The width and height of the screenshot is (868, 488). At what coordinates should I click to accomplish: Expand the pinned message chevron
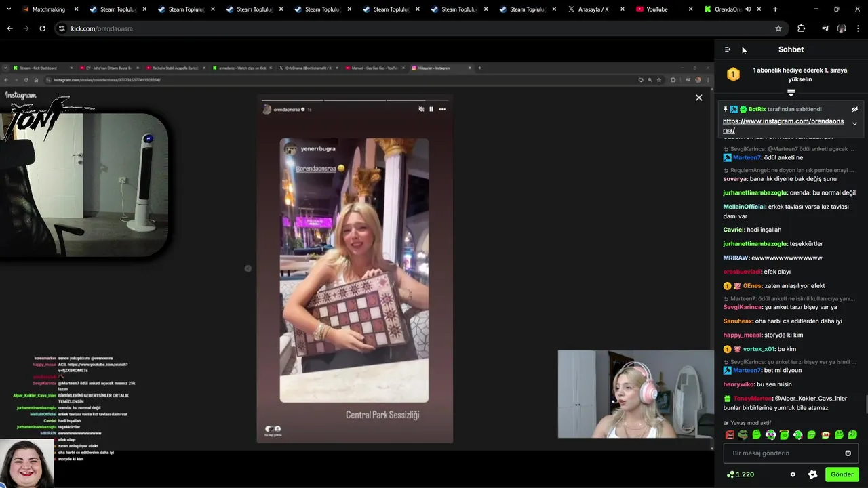(854, 124)
